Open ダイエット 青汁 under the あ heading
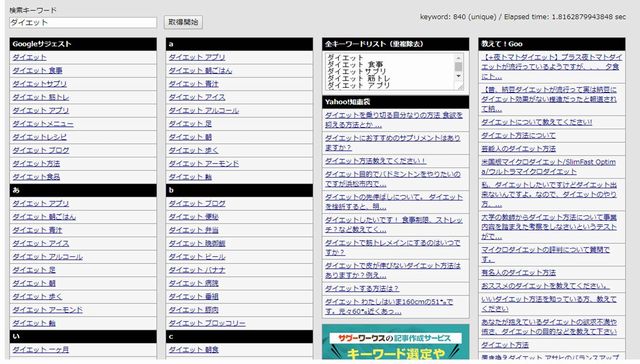 click(x=37, y=230)
